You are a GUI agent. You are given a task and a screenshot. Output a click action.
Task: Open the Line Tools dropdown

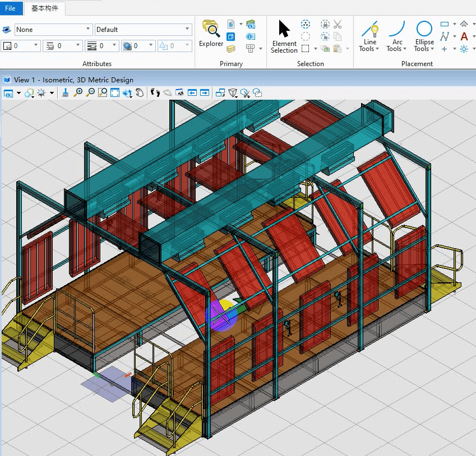(369, 36)
